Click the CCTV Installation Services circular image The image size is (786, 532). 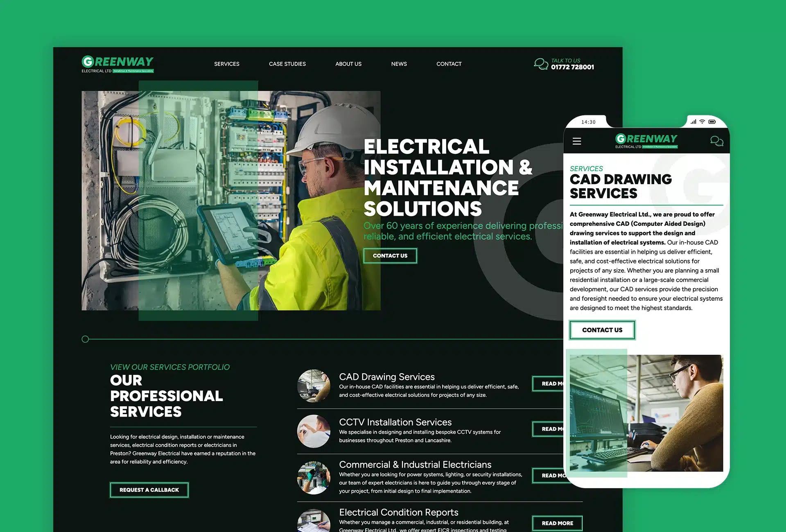pyautogui.click(x=314, y=431)
